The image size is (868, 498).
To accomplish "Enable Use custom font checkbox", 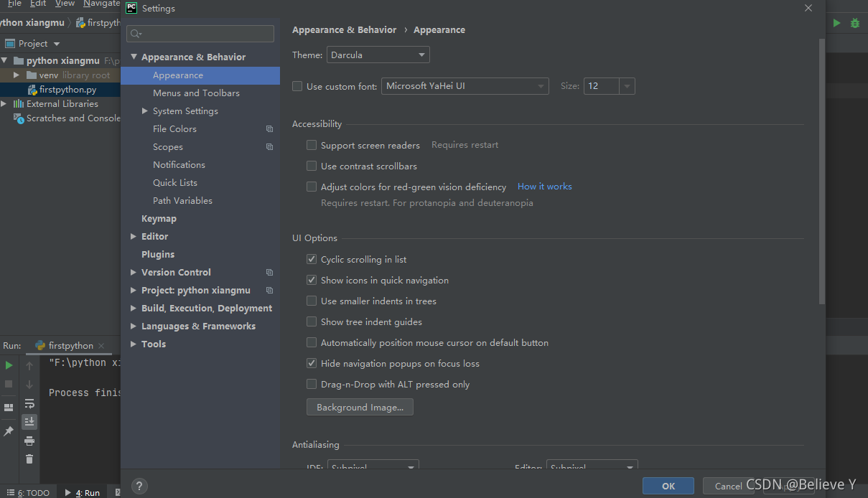I will pos(297,86).
